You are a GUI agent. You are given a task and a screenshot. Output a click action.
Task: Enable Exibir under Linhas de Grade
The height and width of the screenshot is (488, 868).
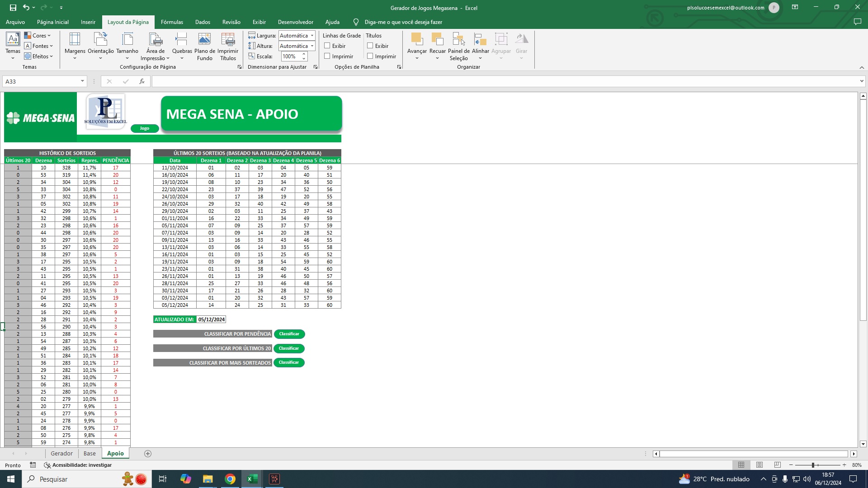tap(327, 46)
